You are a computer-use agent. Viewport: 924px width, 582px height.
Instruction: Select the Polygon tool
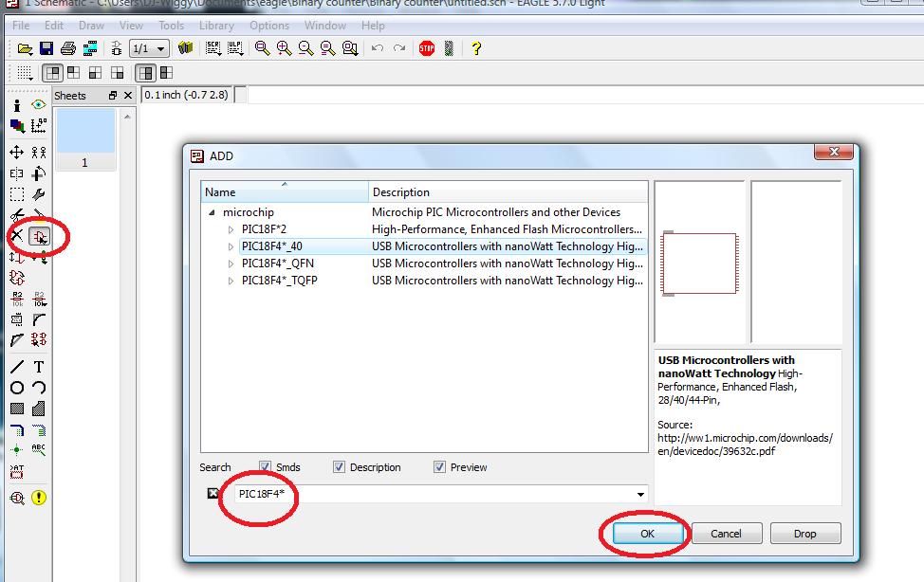(x=39, y=409)
